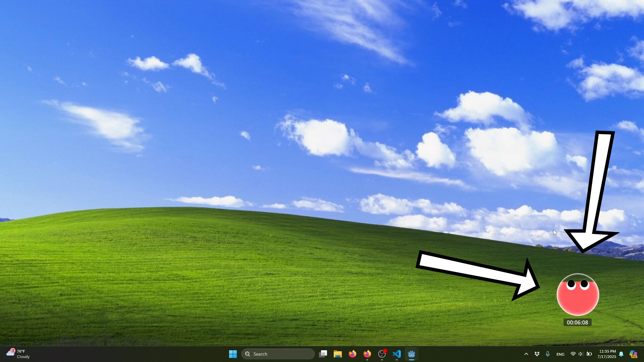This screenshot has height=362, width=644.
Task: Open the ENG language switcher
Action: click(560, 354)
